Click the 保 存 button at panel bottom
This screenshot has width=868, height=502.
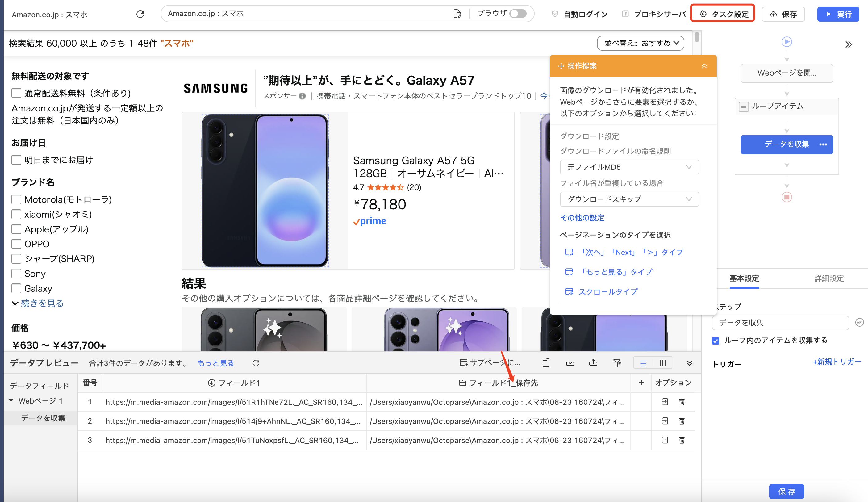(787, 492)
